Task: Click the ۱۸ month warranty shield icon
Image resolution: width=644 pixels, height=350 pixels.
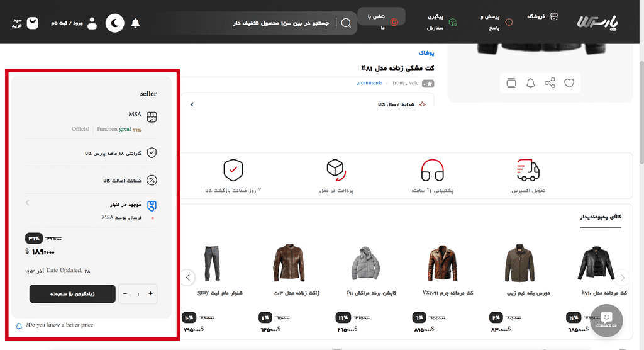Action: pyautogui.click(x=152, y=153)
